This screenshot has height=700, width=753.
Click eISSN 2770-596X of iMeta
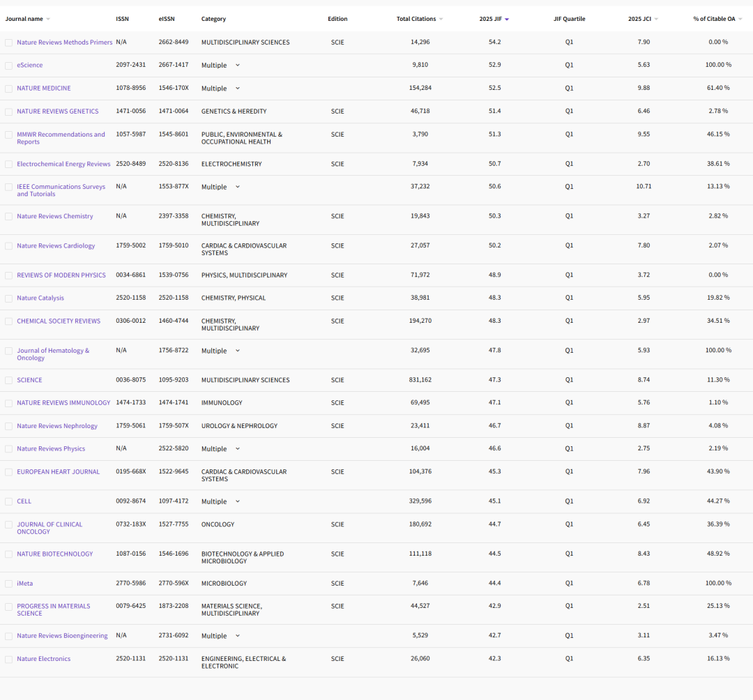(x=174, y=584)
